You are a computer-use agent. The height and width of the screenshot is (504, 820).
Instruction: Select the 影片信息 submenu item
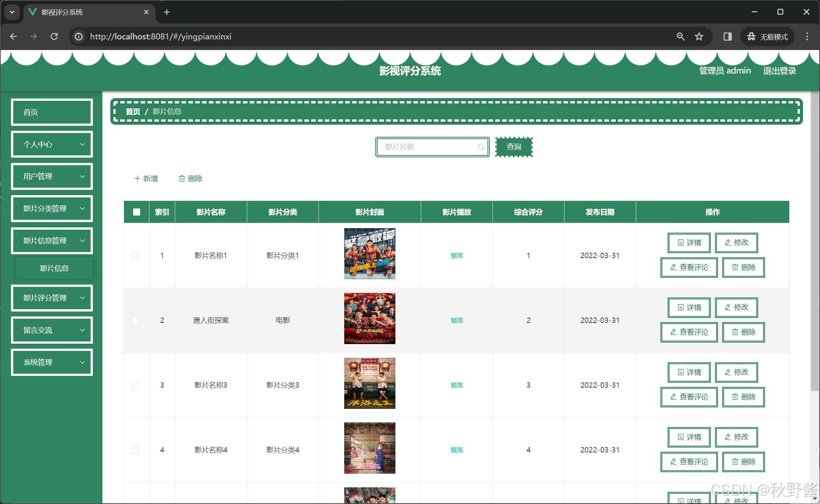point(54,268)
